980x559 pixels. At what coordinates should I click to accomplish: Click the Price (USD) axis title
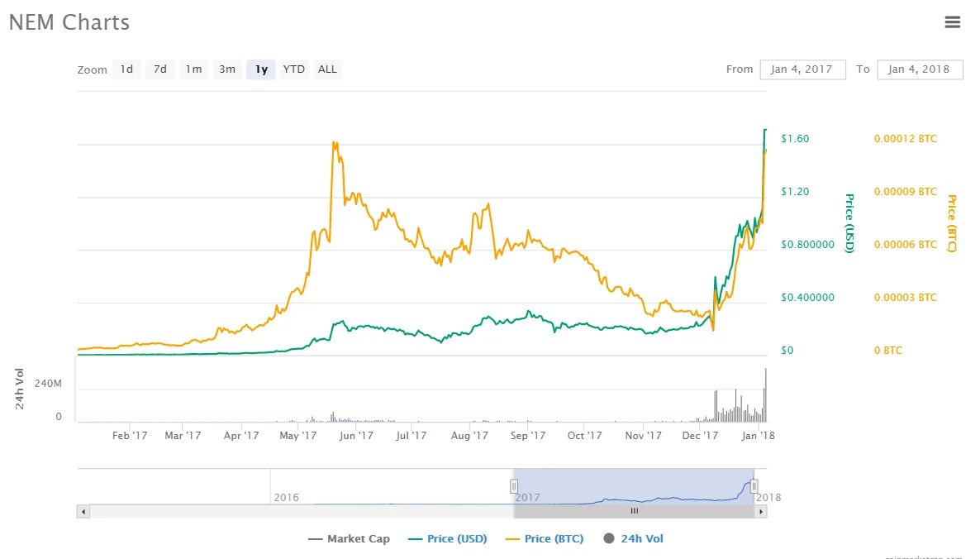pyautogui.click(x=849, y=223)
